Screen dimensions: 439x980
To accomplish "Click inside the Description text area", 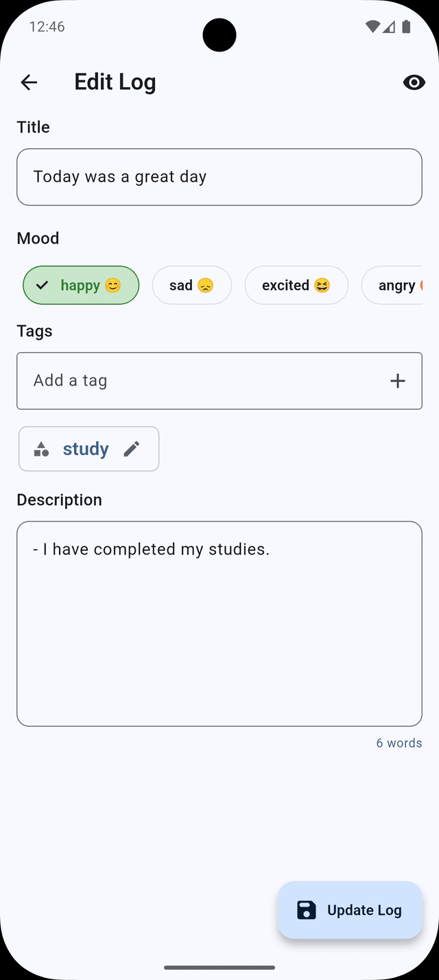I will 219,624.
